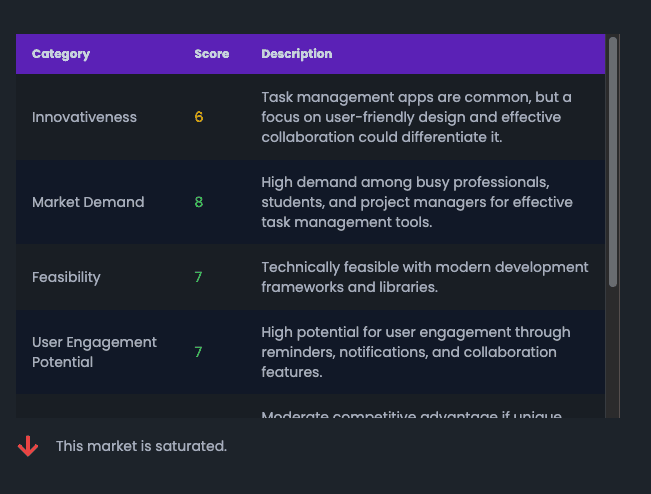This screenshot has height=494, width=651.
Task: Click the scrollbar track below the thumb
Action: coord(613,350)
